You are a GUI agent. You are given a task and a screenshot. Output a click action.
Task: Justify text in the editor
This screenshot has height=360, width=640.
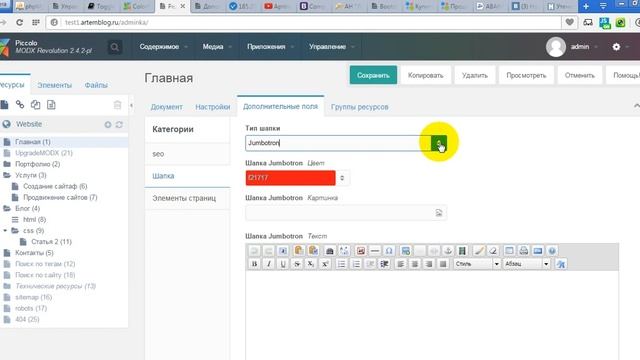443,264
